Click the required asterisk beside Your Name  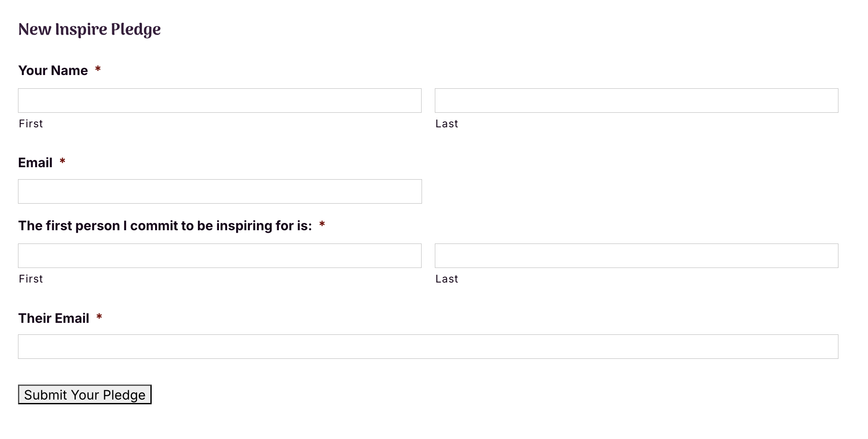coord(98,69)
